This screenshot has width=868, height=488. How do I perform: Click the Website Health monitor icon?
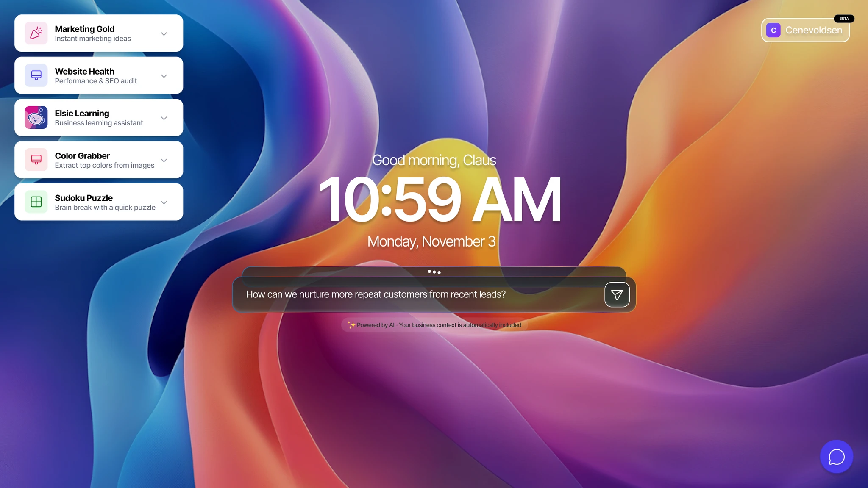click(36, 75)
